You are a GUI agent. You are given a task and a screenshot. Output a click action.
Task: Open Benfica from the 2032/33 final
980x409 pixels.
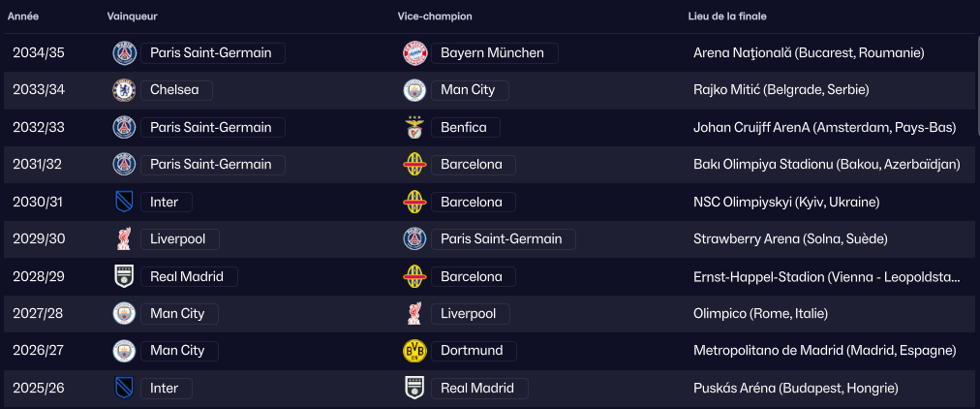[465, 127]
